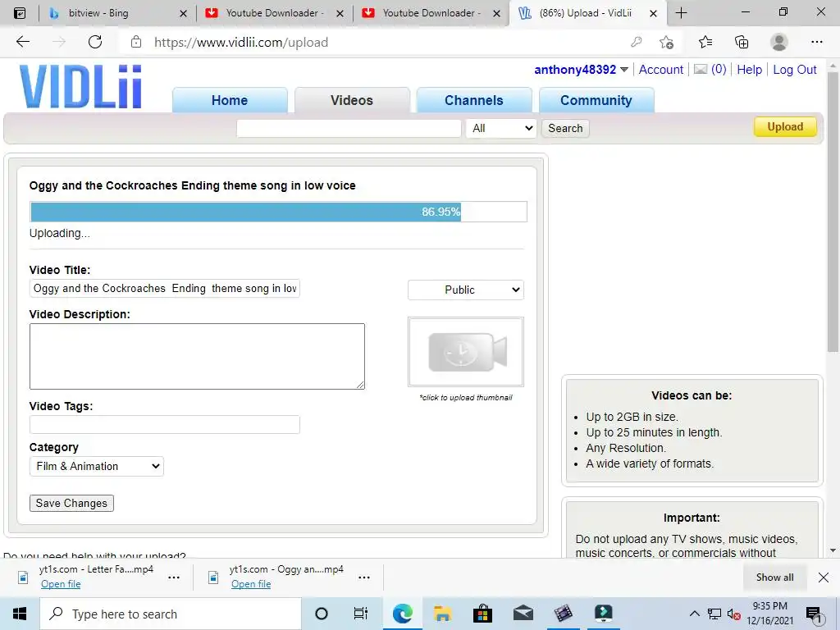840x630 pixels.
Task: Click the browser address bar URL
Action: 241,43
